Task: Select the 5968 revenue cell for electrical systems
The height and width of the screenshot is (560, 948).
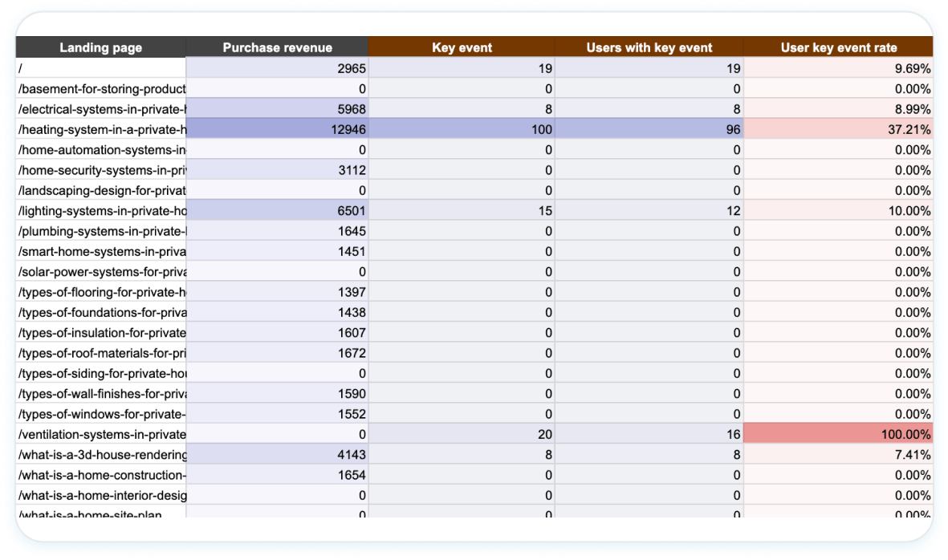Action: tap(277, 109)
